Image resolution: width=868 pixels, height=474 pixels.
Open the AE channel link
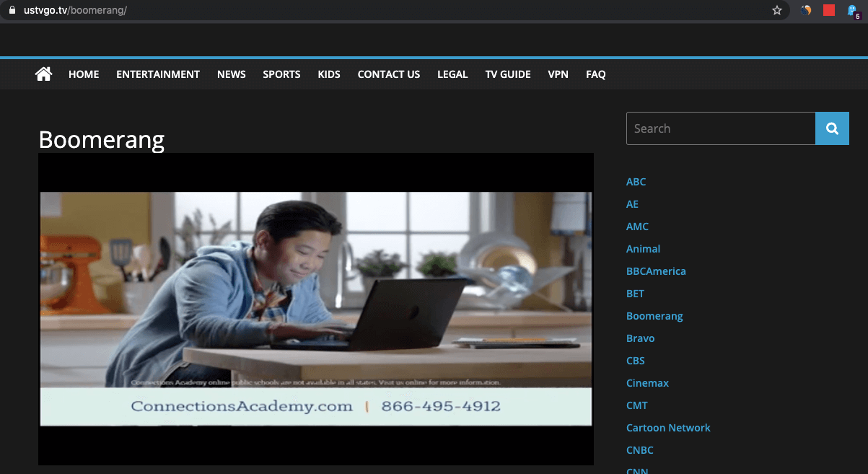[x=632, y=204]
